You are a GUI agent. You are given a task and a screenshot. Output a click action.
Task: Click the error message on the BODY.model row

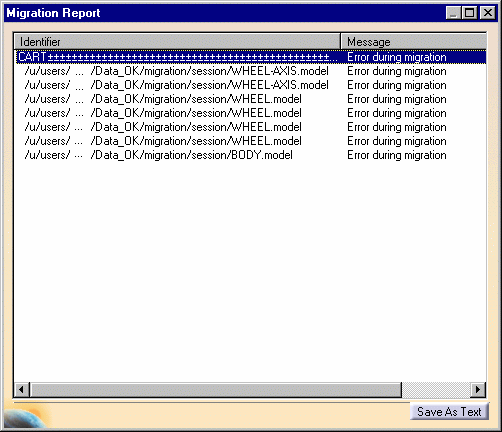397,155
